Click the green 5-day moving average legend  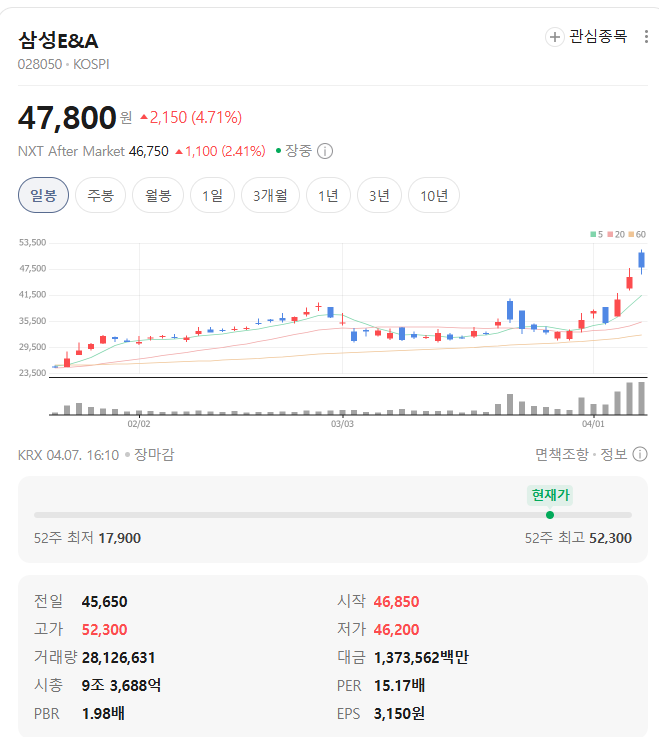[x=596, y=234]
